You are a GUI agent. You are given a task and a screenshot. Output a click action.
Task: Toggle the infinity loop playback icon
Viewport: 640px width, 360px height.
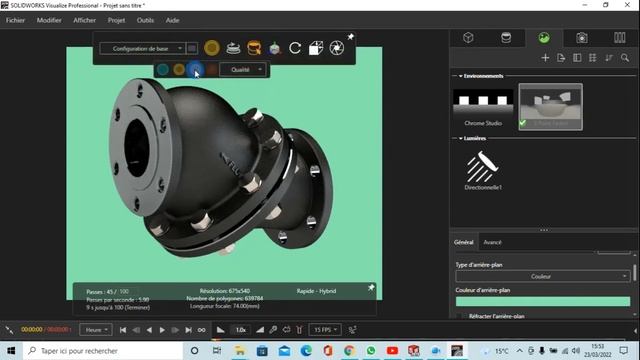(x=202, y=330)
